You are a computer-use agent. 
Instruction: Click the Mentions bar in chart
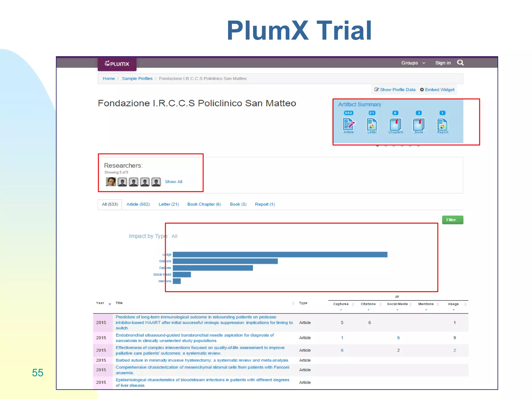click(x=177, y=281)
